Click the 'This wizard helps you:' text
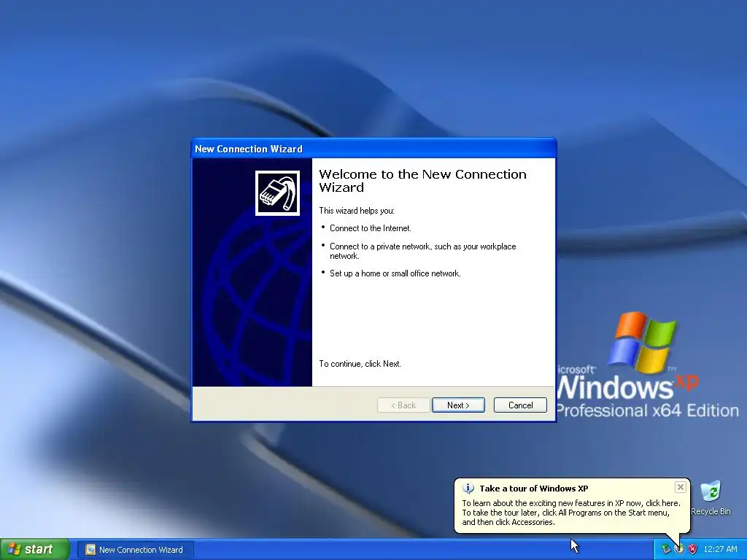747x560 pixels. pyautogui.click(x=356, y=211)
